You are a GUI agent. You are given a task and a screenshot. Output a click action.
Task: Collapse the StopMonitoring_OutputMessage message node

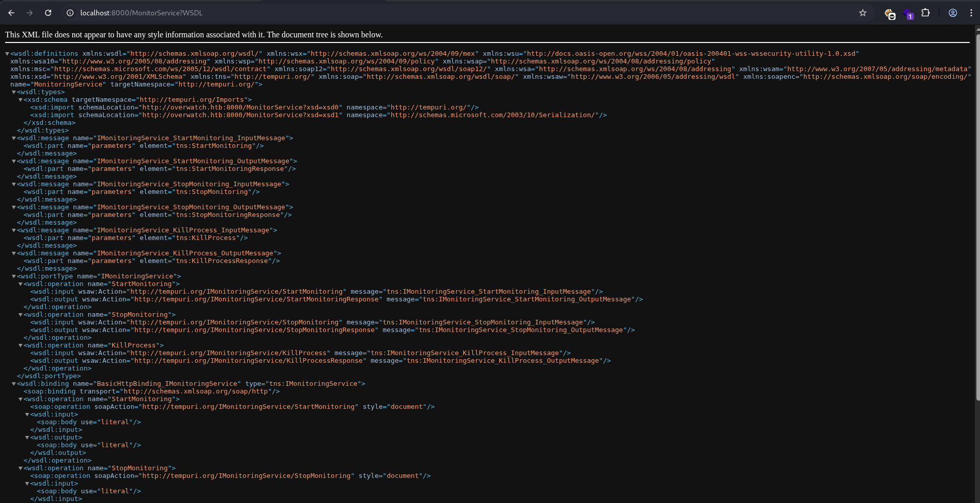click(x=14, y=207)
